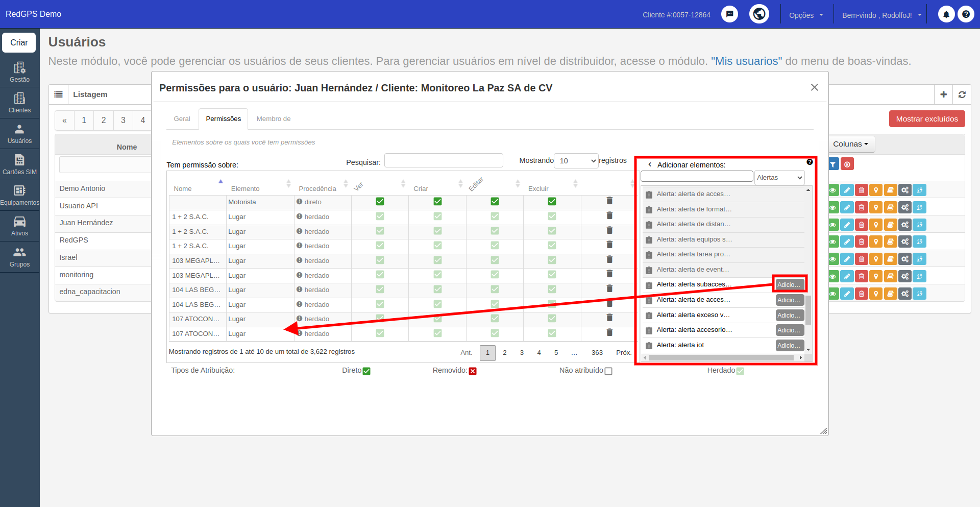
Task: Add the 'alerta subacces' alert element
Action: (x=790, y=284)
